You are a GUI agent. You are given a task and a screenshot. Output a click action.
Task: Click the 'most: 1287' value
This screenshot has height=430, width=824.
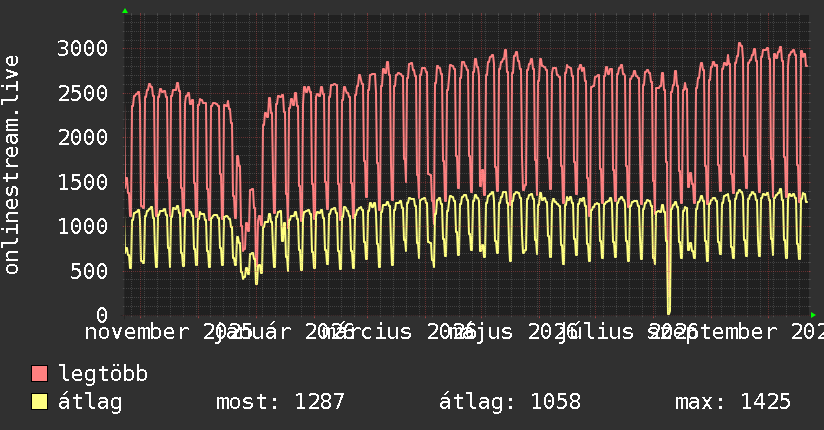tap(280, 402)
